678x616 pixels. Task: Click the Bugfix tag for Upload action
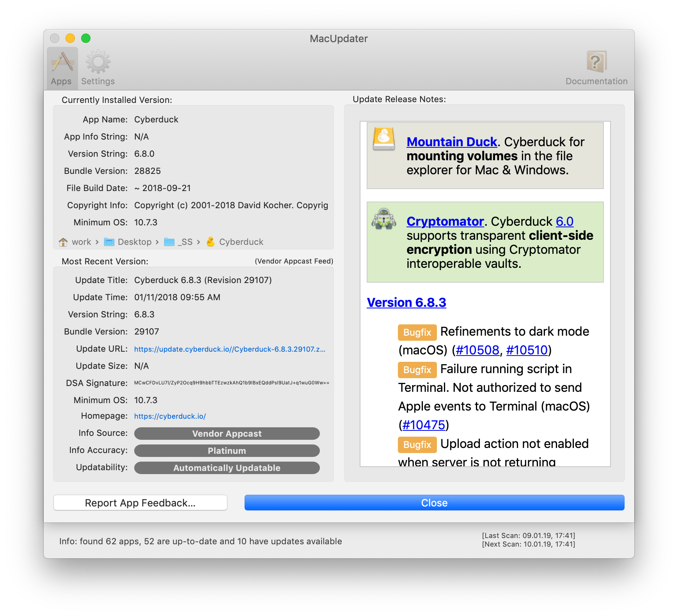417,445
